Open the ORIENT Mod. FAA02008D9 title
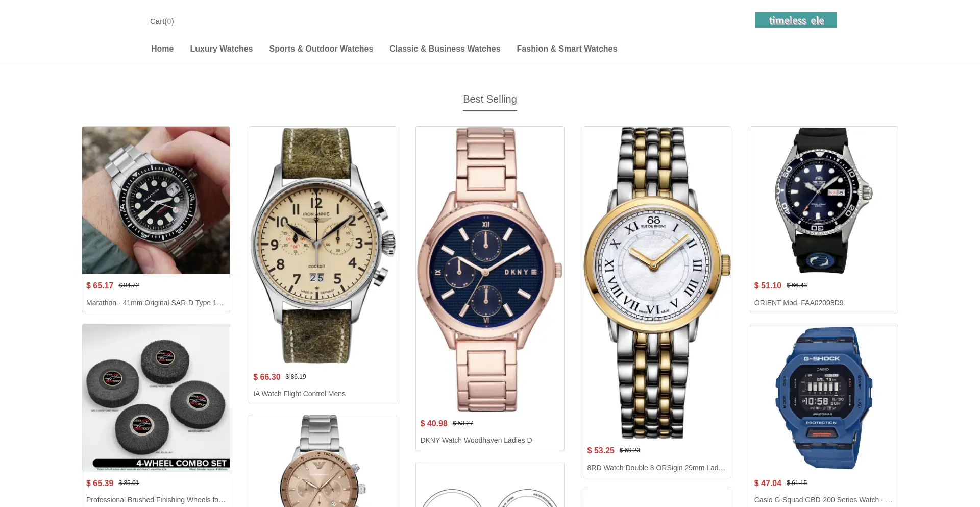This screenshot has height=507, width=980. point(799,303)
